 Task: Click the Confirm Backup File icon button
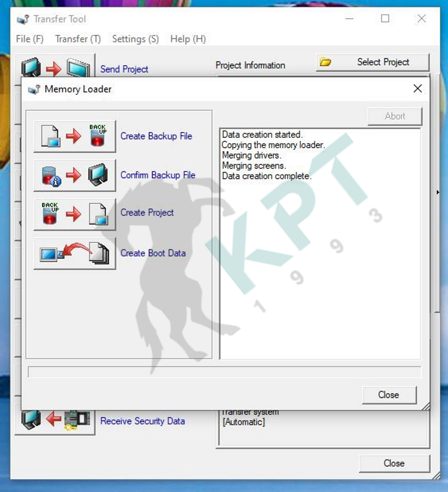[75, 175]
